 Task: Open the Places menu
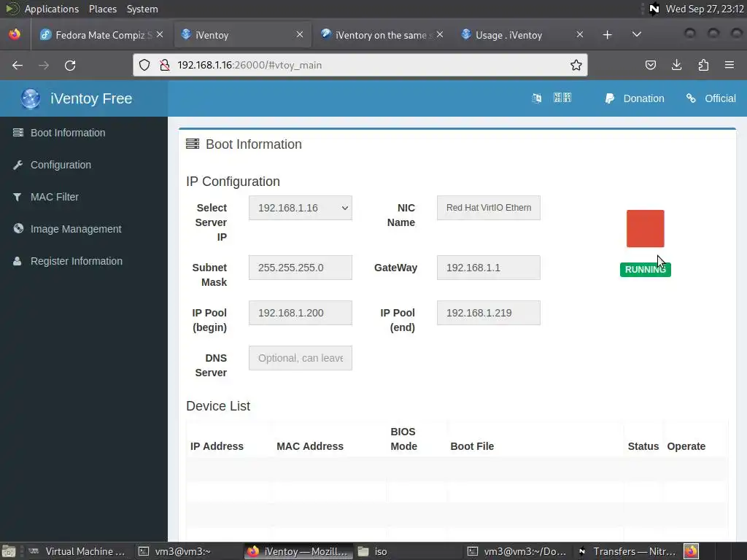pyautogui.click(x=102, y=9)
